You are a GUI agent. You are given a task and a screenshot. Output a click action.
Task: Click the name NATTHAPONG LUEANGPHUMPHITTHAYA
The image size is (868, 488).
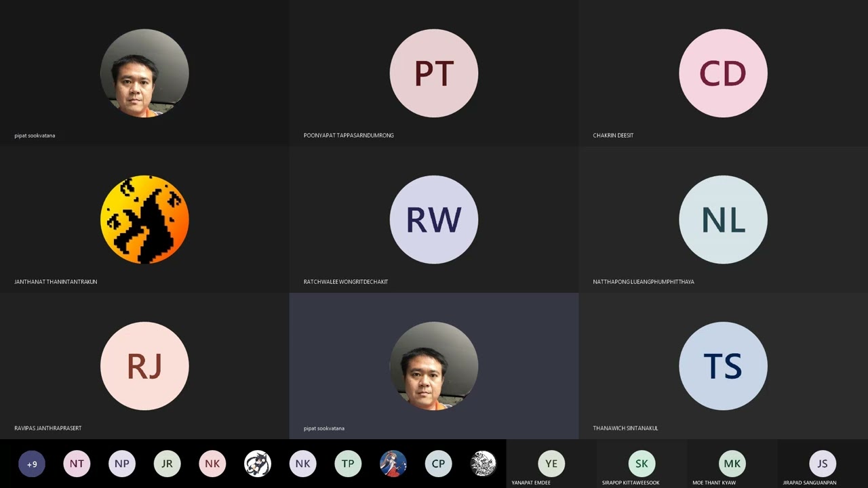coord(644,282)
